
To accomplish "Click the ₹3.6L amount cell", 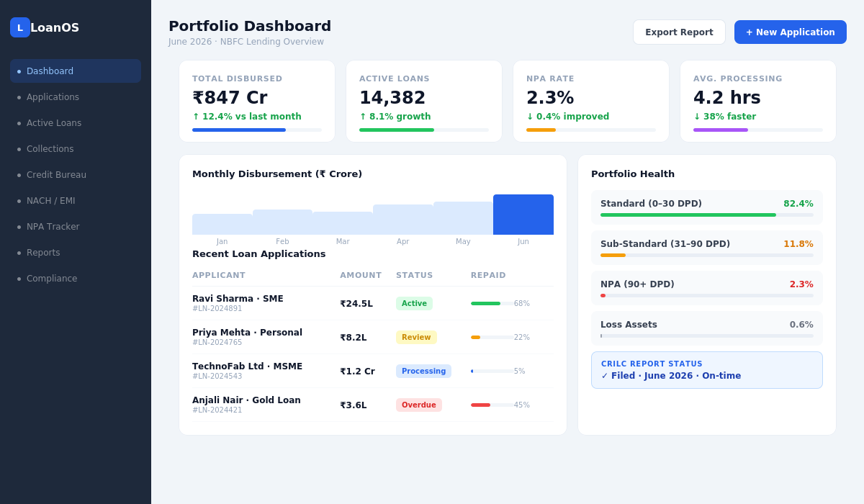I will pos(354,405).
